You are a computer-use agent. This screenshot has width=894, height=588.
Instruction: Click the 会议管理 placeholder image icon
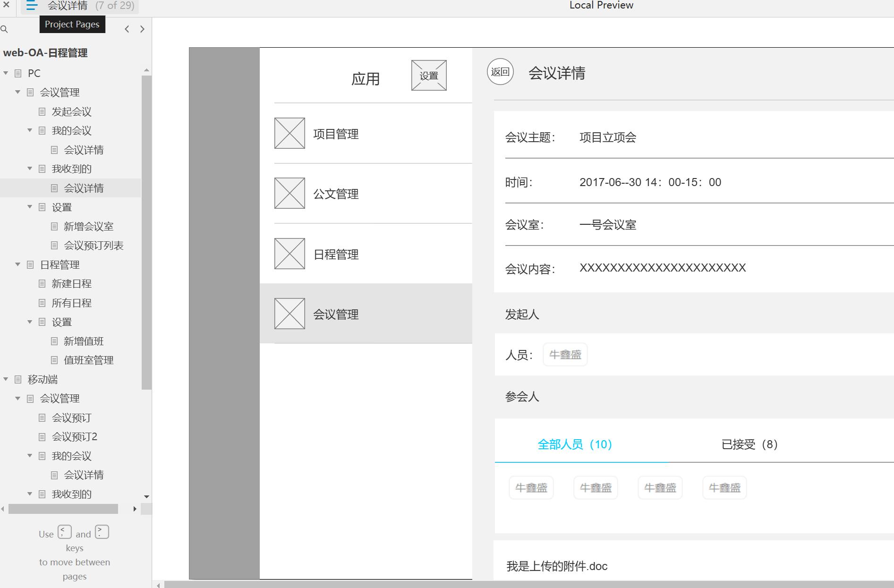point(289,314)
